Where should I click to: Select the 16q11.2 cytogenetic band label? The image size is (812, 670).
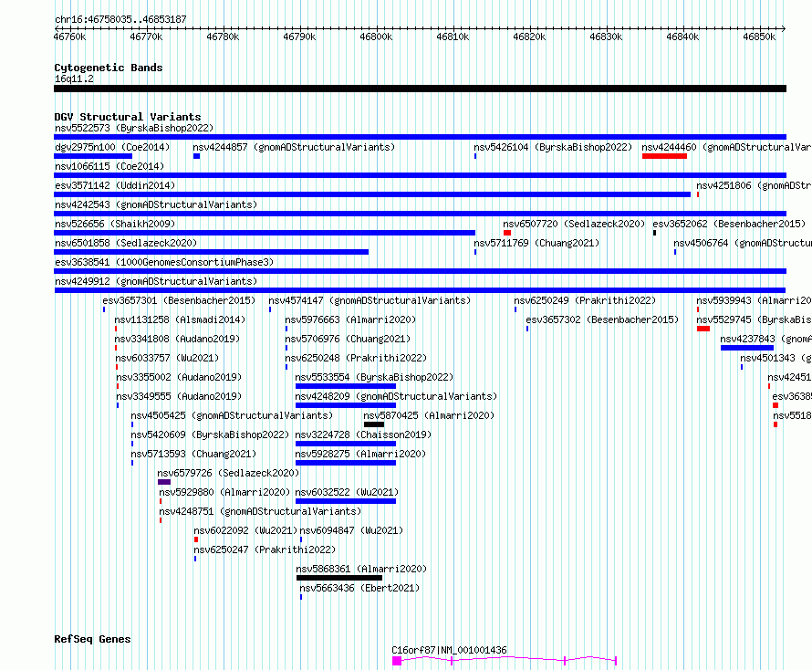tap(75, 79)
